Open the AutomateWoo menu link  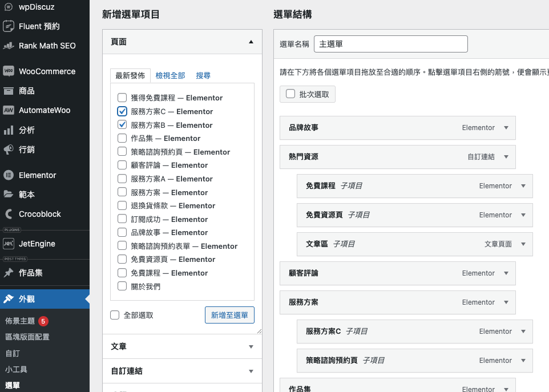point(45,110)
